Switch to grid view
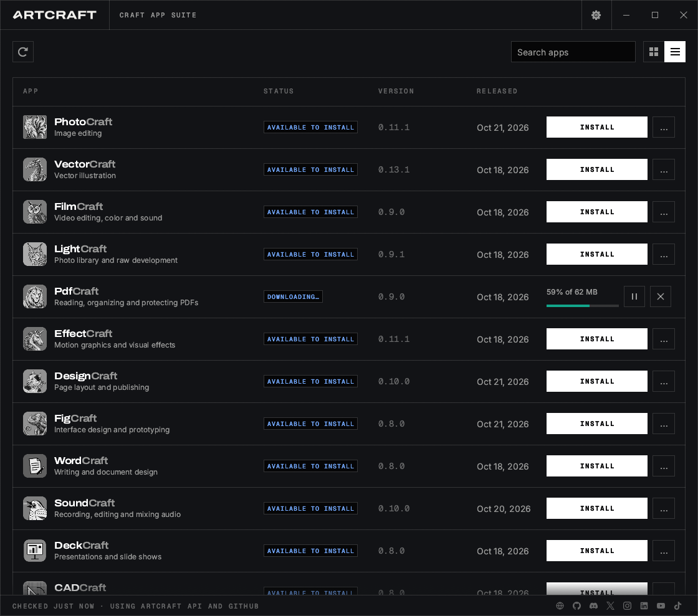Viewport: 698px width, 616px height. tap(654, 52)
